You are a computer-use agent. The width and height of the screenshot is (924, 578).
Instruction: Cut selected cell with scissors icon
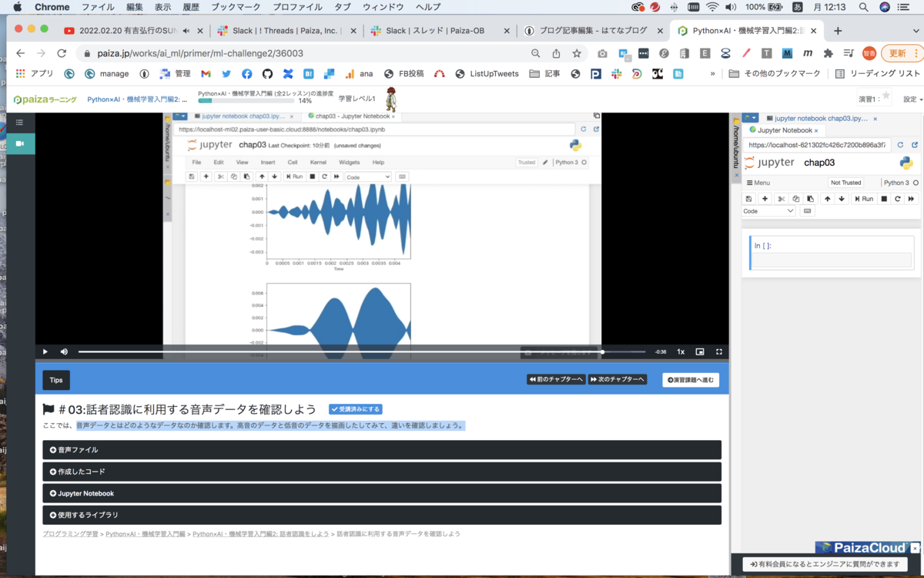click(781, 198)
